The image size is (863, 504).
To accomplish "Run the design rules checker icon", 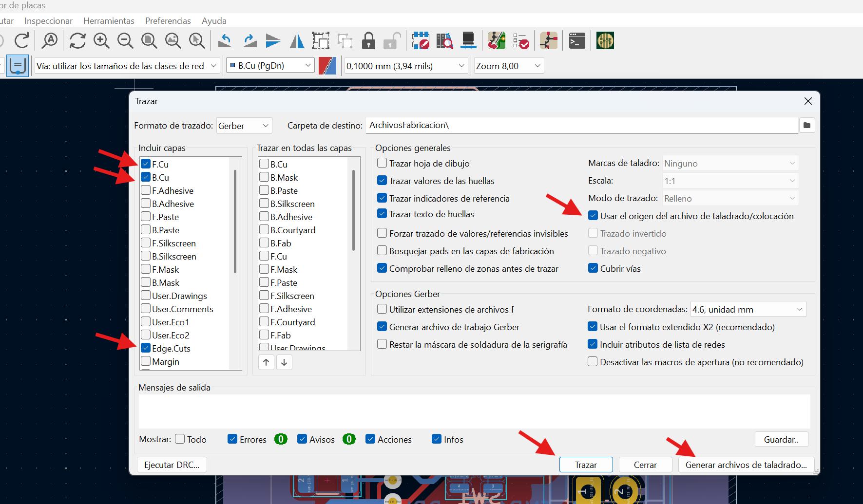I will click(x=521, y=40).
